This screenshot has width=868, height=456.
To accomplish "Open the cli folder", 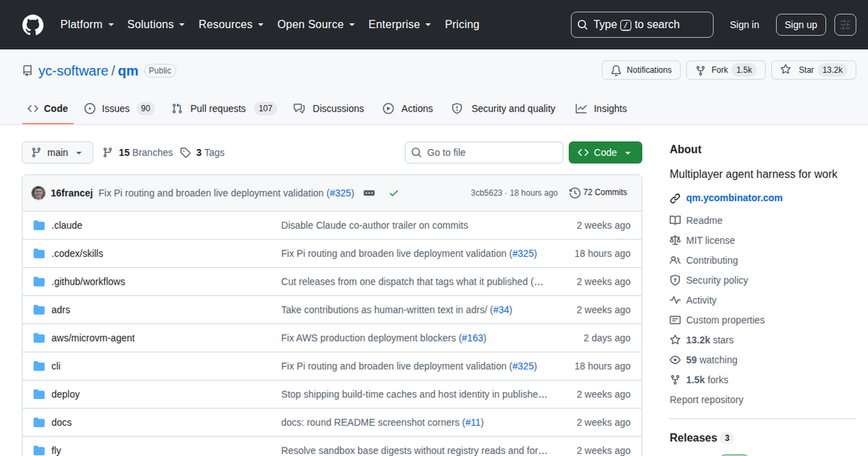I will [56, 366].
